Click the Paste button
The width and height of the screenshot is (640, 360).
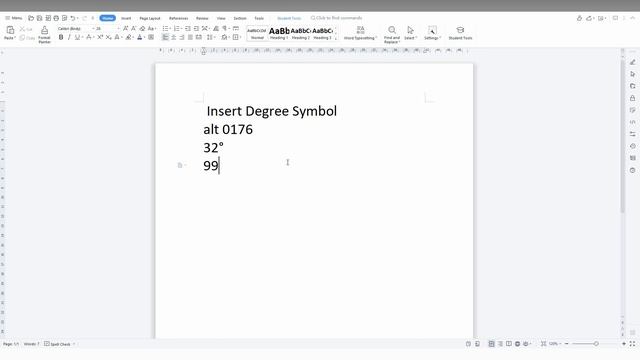[10, 33]
